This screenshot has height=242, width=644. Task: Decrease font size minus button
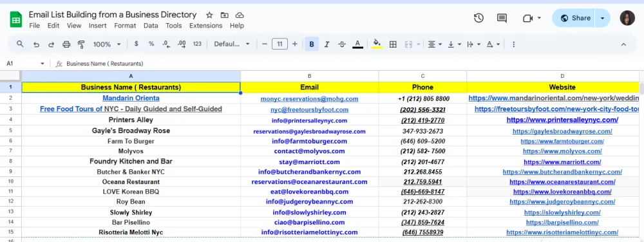click(265, 44)
